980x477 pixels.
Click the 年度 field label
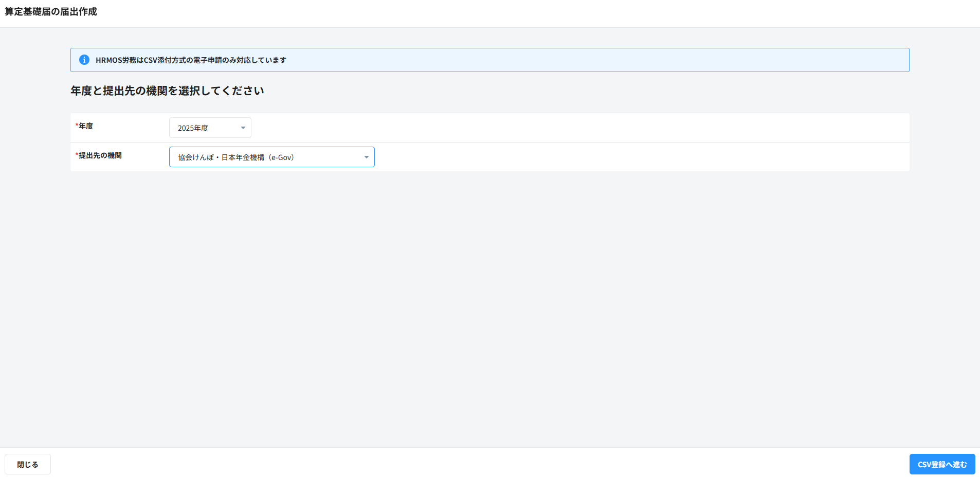(x=86, y=126)
